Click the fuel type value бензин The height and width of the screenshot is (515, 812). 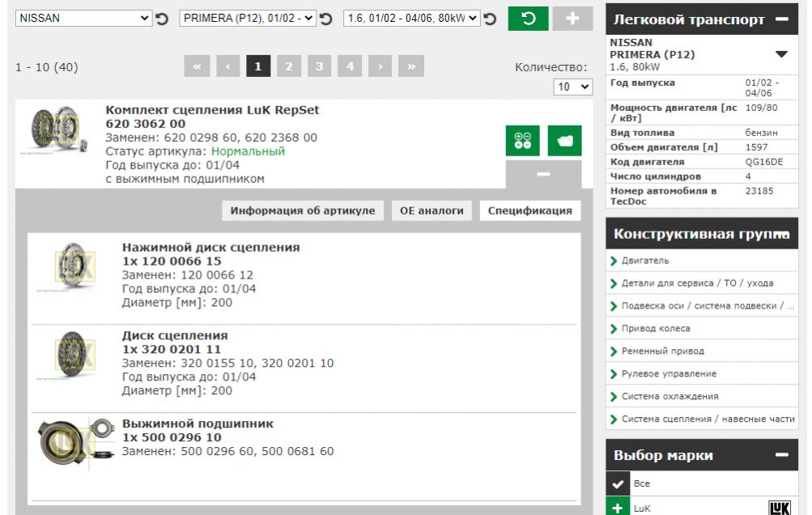761,133
